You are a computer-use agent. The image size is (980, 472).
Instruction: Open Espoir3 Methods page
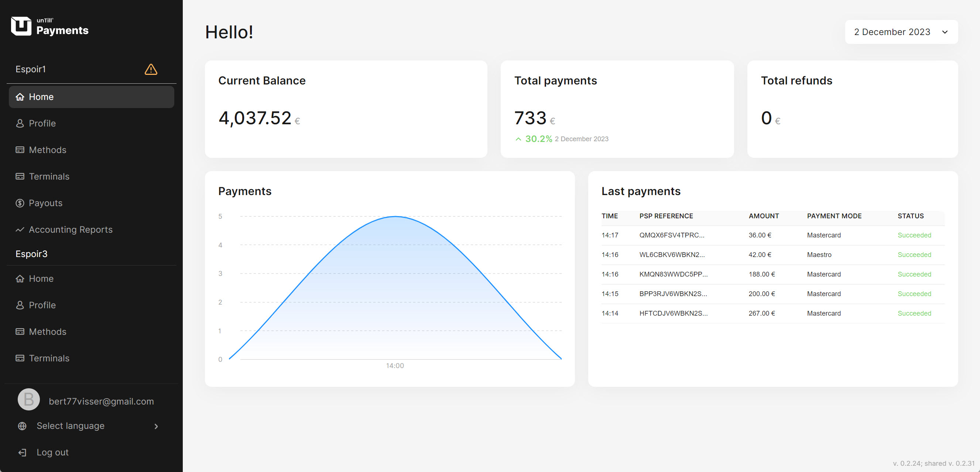point(48,332)
